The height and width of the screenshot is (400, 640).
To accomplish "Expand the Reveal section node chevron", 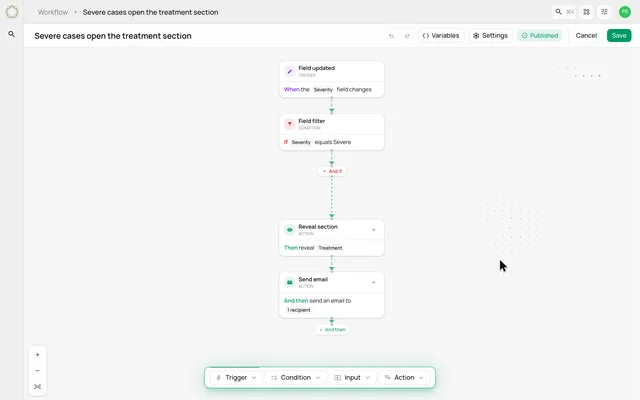I will coord(373,230).
